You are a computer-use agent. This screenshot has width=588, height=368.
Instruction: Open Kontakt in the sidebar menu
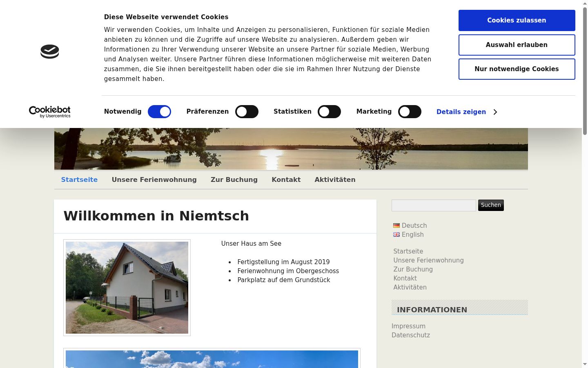click(405, 278)
